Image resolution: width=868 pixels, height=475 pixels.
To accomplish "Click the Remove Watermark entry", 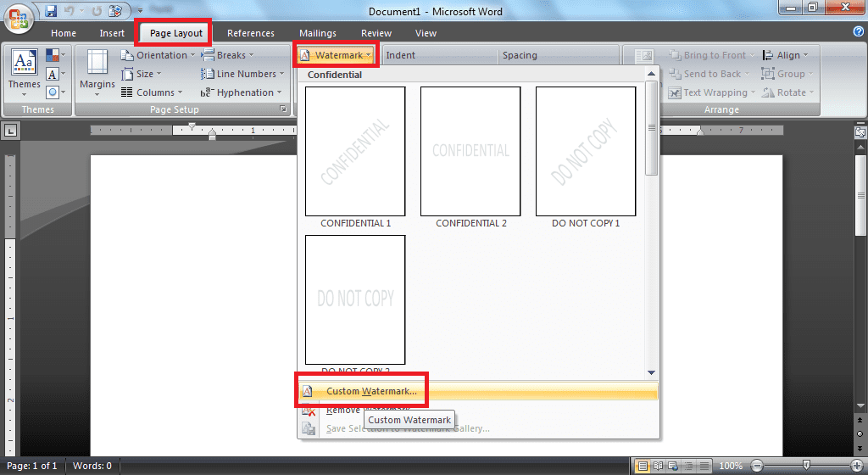I will [478, 410].
